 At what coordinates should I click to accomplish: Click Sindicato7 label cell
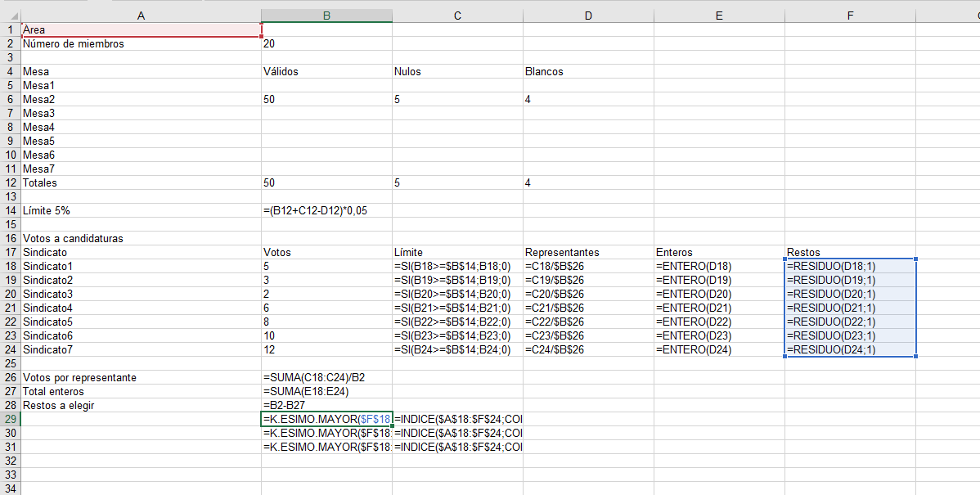(x=142, y=350)
